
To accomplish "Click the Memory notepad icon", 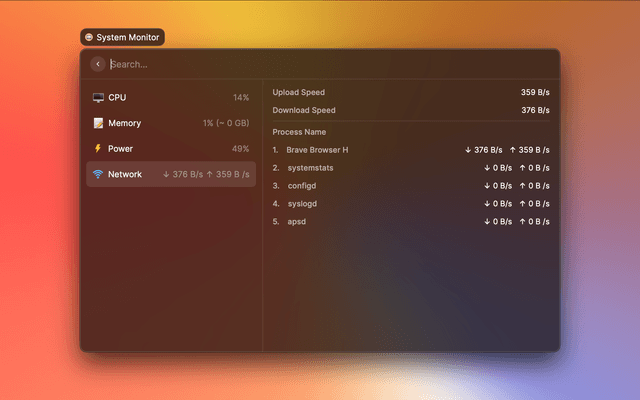I will pyautogui.click(x=98, y=123).
